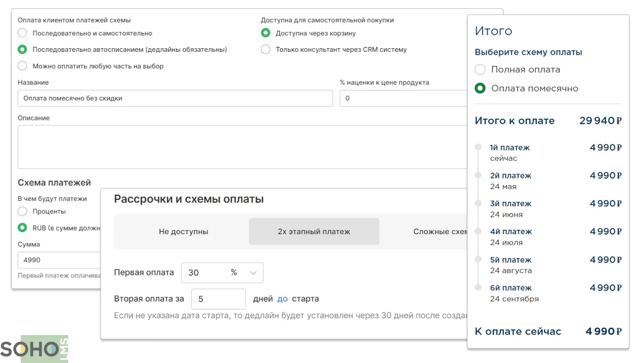Switch to the 'Не доступны' tab
This screenshot has height=363, width=644.
pyautogui.click(x=183, y=232)
